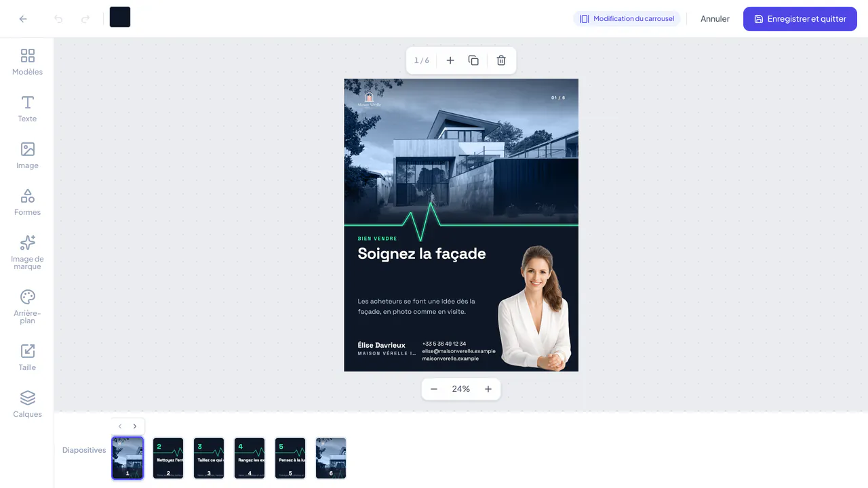The height and width of the screenshot is (488, 868).
Task: Click the 24% zoom level value
Action: click(x=461, y=389)
